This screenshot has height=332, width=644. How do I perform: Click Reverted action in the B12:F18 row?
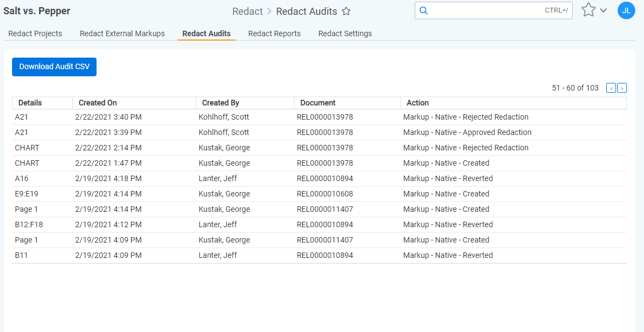[x=448, y=224]
